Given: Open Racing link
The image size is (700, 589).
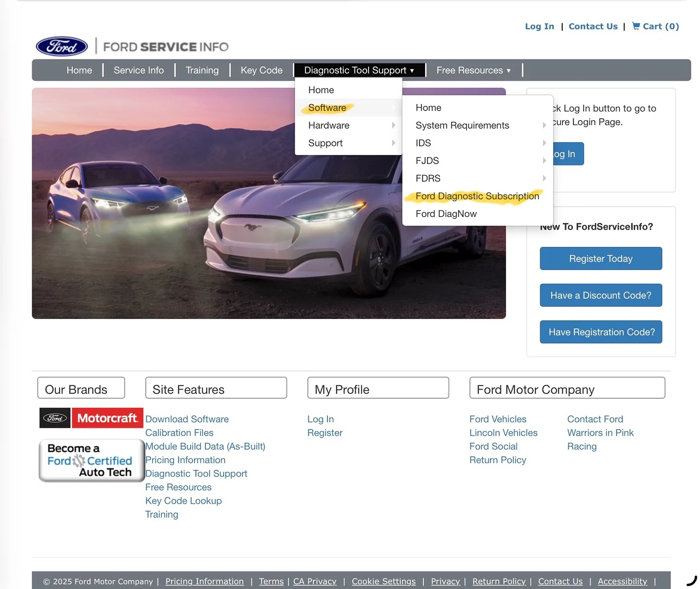Looking at the screenshot, I should coord(582,446).
